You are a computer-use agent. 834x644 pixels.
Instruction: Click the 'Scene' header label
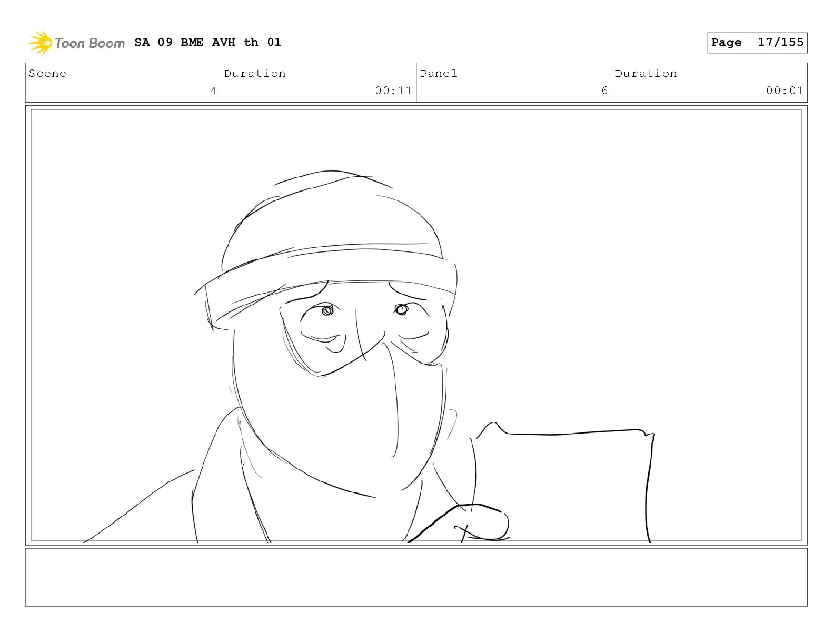click(47, 73)
